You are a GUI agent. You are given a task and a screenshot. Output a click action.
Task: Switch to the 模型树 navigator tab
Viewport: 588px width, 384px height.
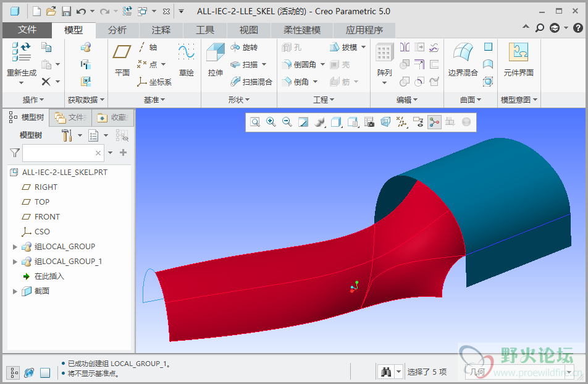[26, 117]
